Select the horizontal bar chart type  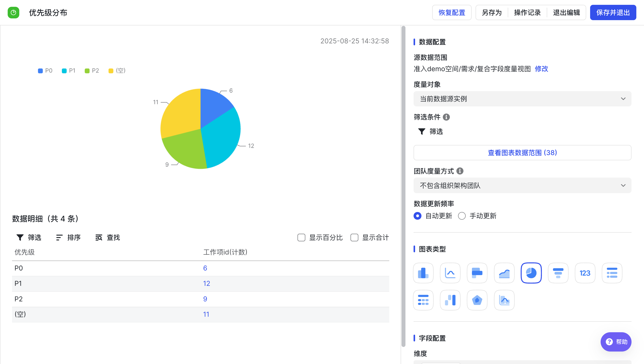(477, 273)
